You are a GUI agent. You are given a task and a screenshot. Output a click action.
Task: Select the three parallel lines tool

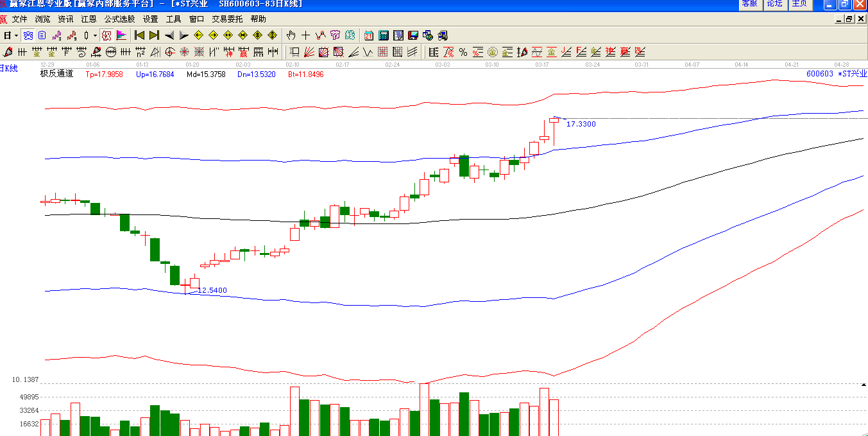(413, 52)
